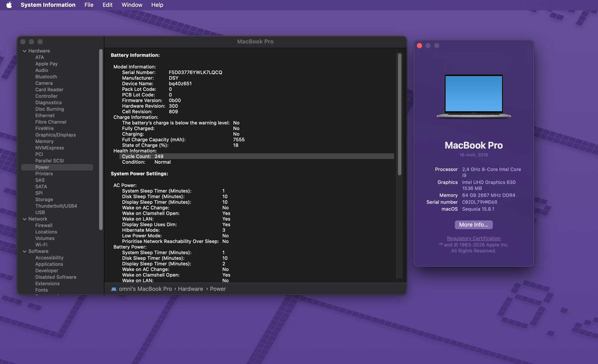Collapse the Software section chevron
Image resolution: width=598 pixels, height=364 pixels.
tap(25, 252)
